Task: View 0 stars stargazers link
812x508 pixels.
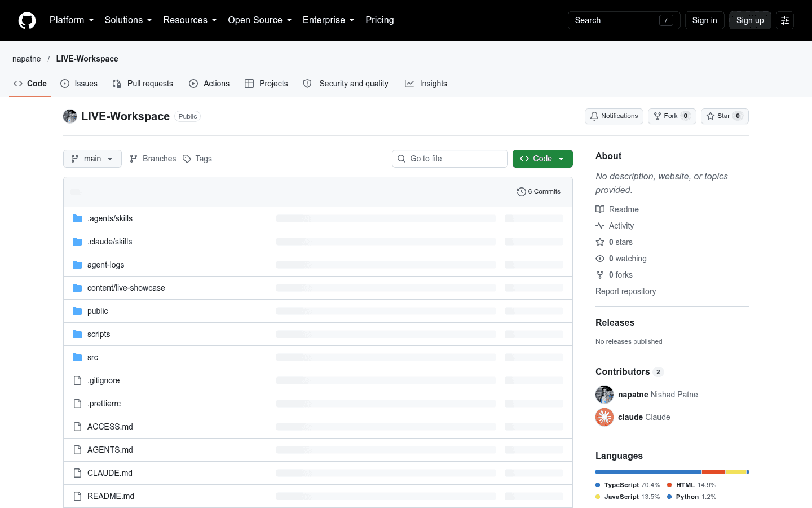Action: pyautogui.click(x=614, y=242)
